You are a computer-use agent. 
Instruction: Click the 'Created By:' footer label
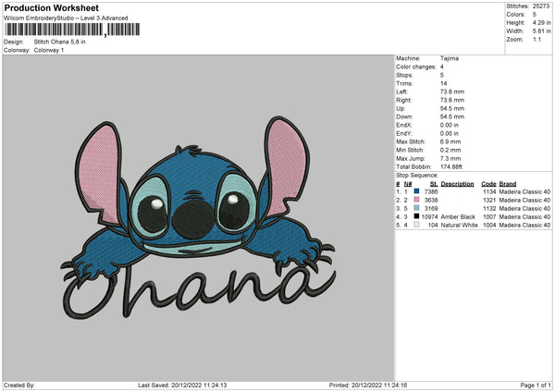[19, 385]
